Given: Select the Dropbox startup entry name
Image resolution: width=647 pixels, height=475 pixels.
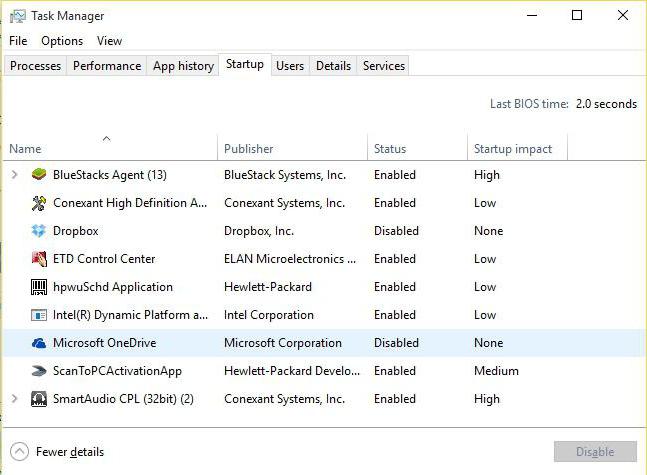Looking at the screenshot, I should tap(76, 231).
